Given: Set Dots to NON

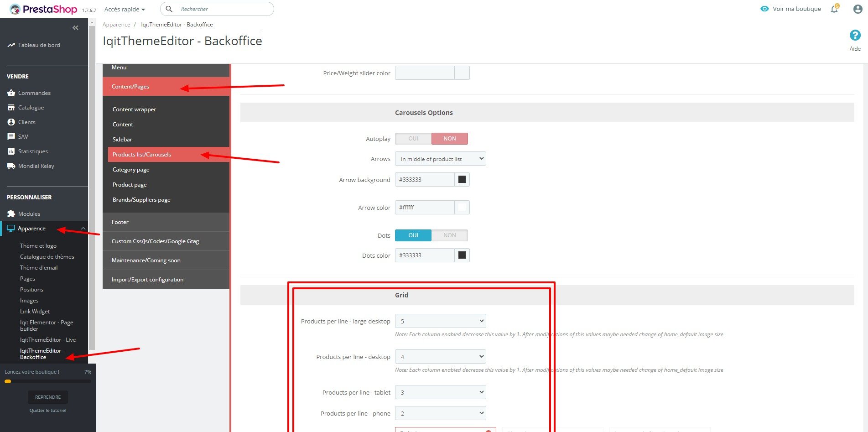Looking at the screenshot, I should click(450, 235).
